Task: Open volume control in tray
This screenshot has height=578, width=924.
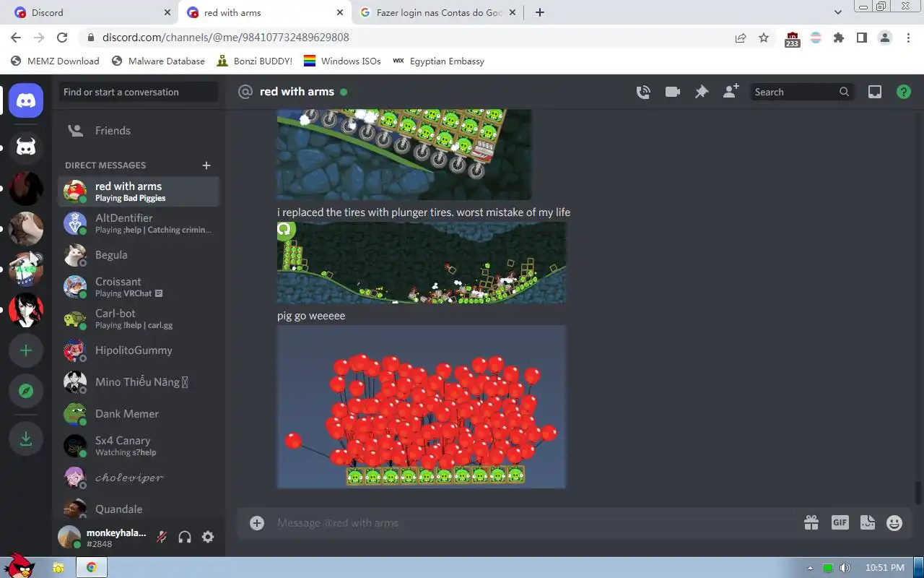Action: click(845, 568)
